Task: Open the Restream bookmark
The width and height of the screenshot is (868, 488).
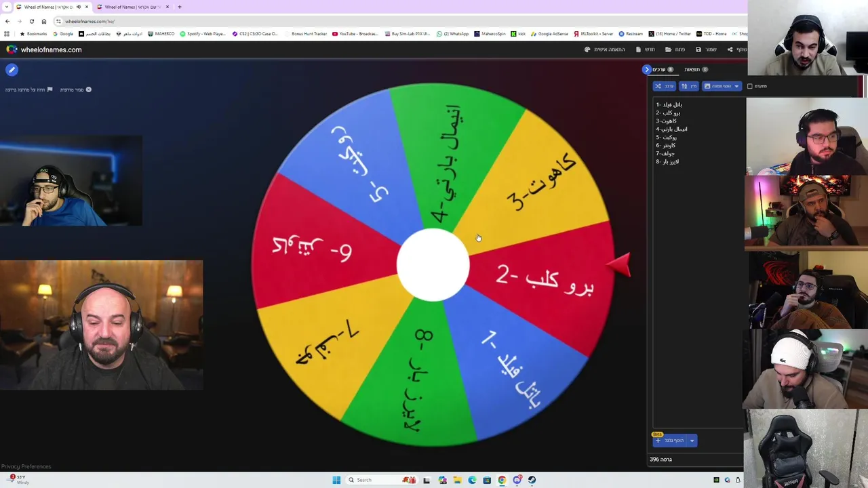Action: [631, 34]
